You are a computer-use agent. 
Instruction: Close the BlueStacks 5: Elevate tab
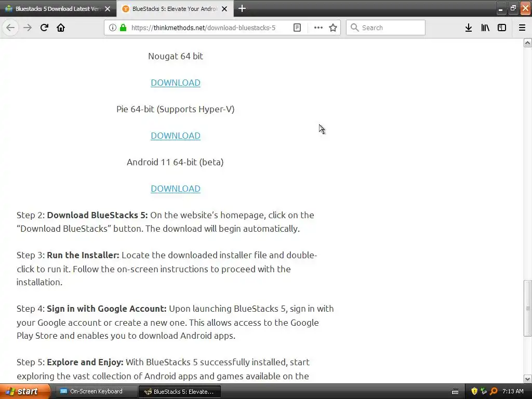point(224,9)
